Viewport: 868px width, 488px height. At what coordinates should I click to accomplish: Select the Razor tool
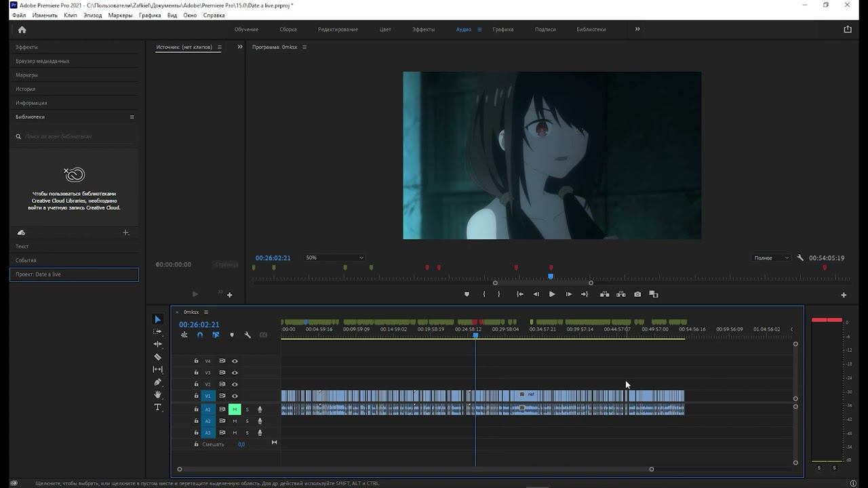point(157,357)
